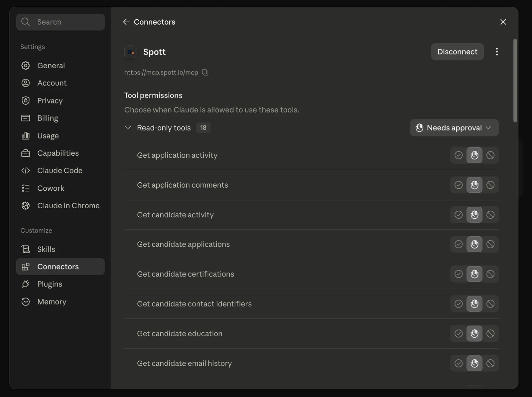Select needs approval for Get candidate education

pos(474,334)
